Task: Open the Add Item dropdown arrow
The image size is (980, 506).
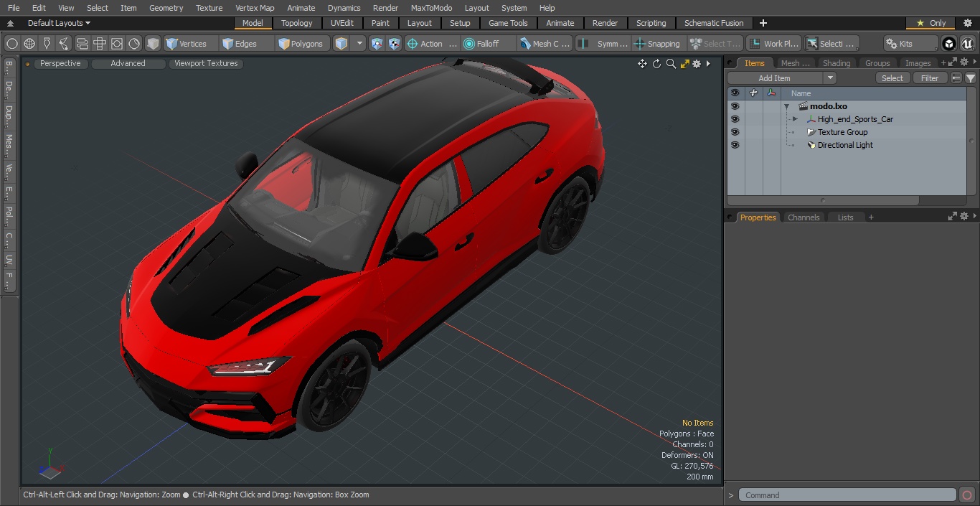Action: pos(830,78)
